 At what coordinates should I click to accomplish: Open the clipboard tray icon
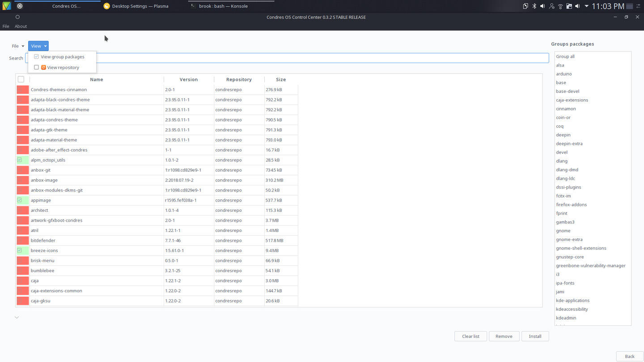[x=525, y=6]
